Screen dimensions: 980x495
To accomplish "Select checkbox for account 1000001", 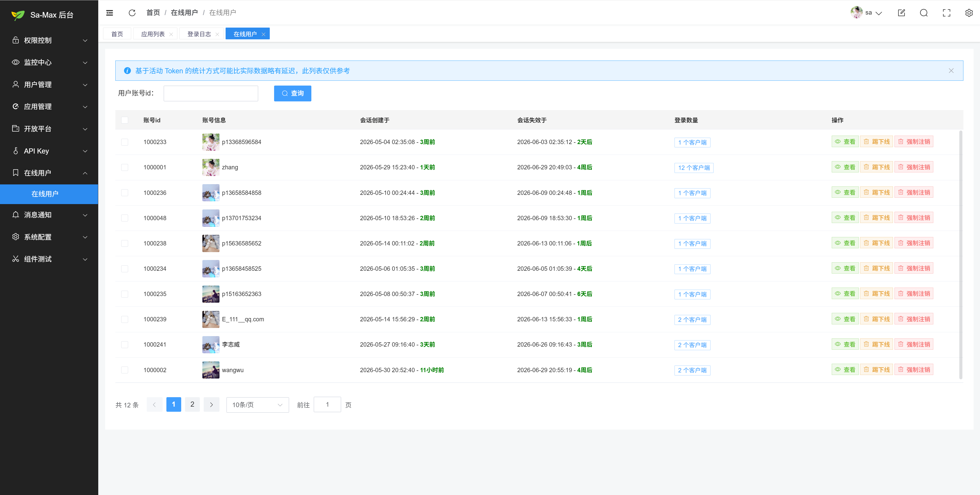I will 125,168.
